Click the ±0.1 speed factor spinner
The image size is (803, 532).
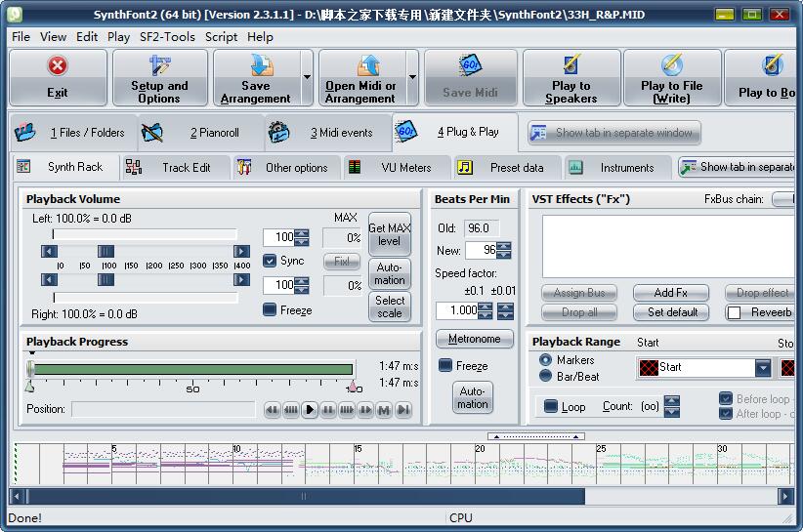[x=485, y=310]
